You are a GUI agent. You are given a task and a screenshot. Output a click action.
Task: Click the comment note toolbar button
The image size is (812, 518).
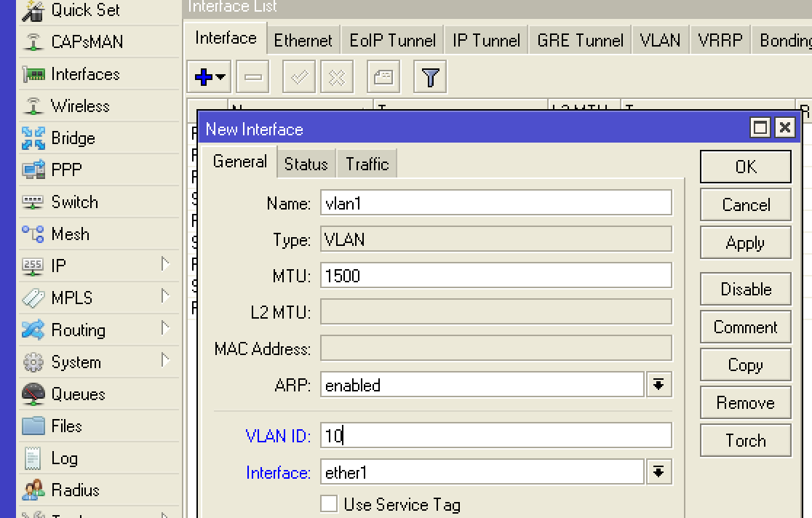383,77
